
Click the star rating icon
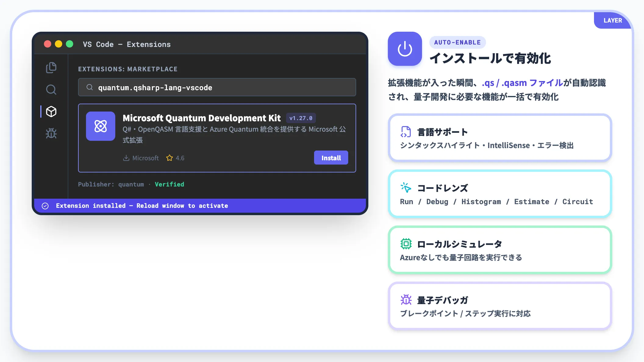(170, 158)
